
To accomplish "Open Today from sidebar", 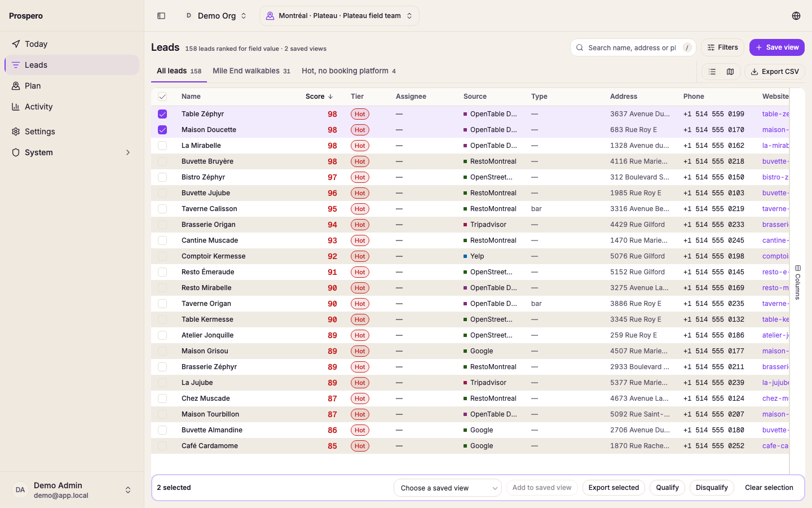I will coord(72,44).
